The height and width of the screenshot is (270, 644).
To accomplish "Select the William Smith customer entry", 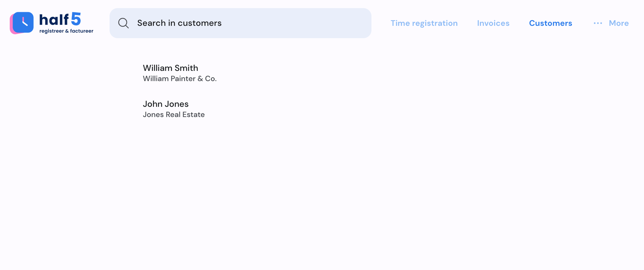I will [x=170, y=68].
